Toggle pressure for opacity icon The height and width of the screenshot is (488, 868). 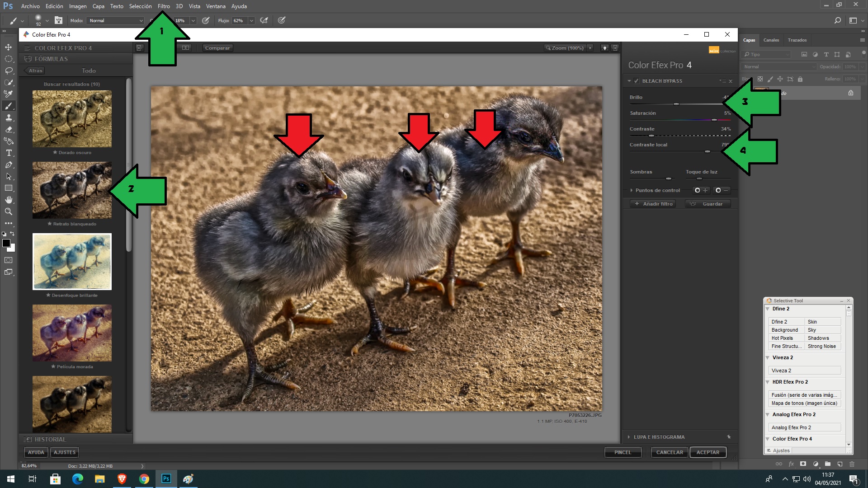206,20
